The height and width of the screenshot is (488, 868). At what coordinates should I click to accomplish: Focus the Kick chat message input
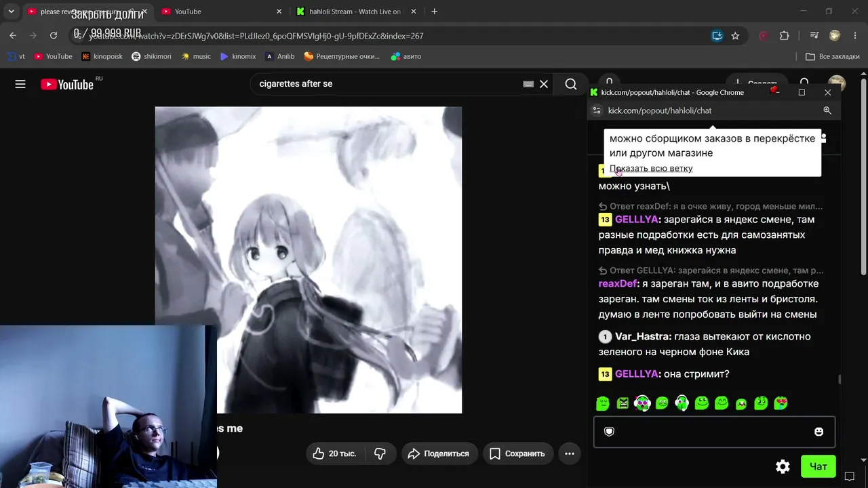point(714,432)
